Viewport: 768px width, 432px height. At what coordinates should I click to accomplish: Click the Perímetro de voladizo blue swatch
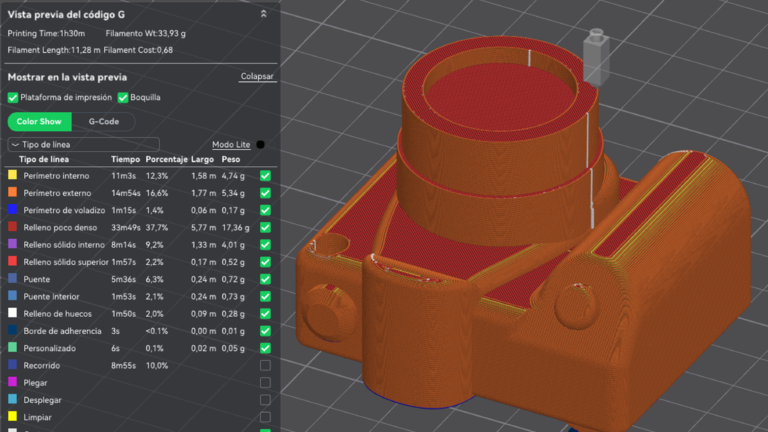point(13,210)
